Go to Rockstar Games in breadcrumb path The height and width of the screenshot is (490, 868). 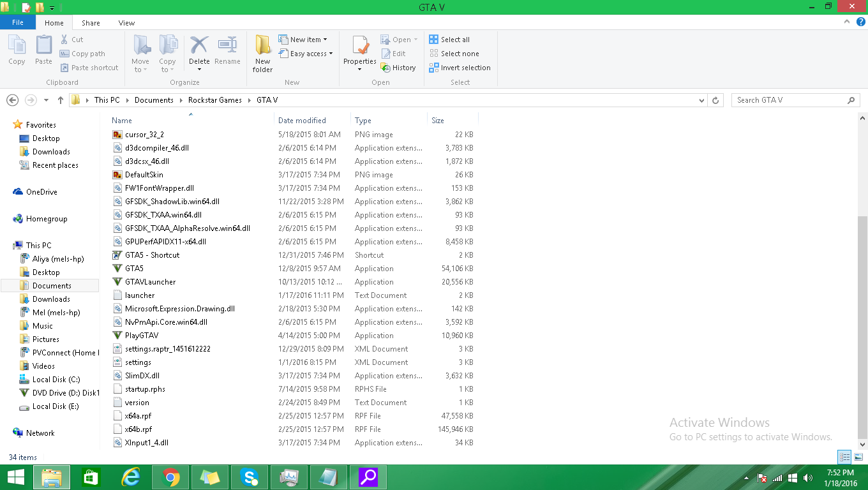[x=214, y=100]
